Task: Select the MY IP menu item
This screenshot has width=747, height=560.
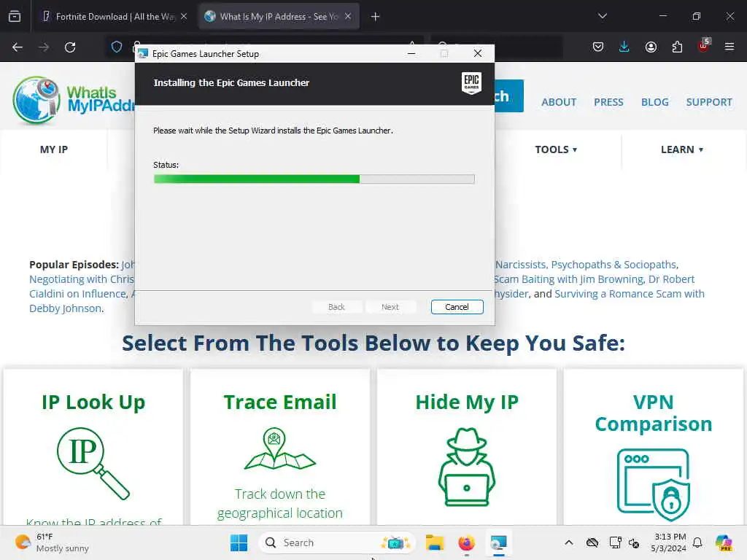Action: tap(54, 149)
